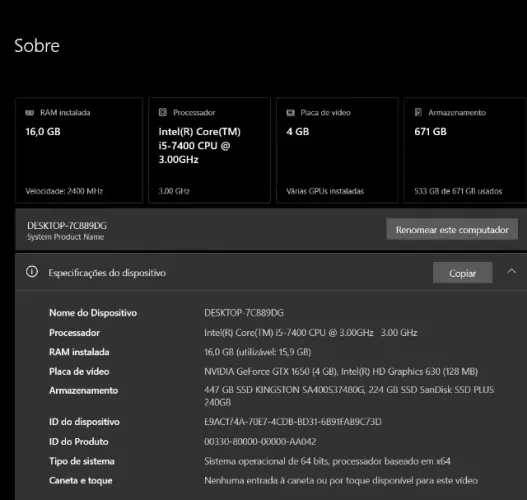The height and width of the screenshot is (500, 527).
Task: Click the Tipo de sistema label
Action: click(x=82, y=461)
